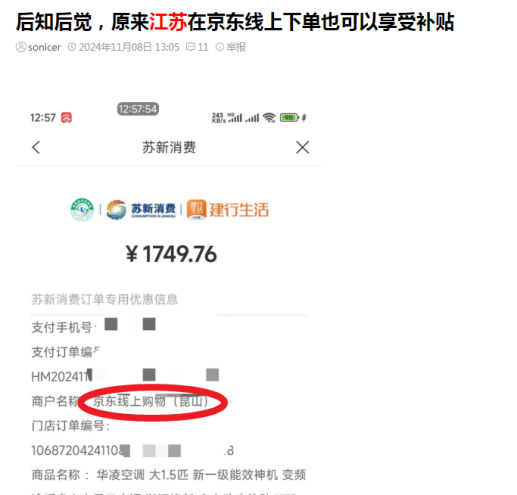Close the 苏新消费 page with X
This screenshot has width=517, height=495.
tap(302, 147)
